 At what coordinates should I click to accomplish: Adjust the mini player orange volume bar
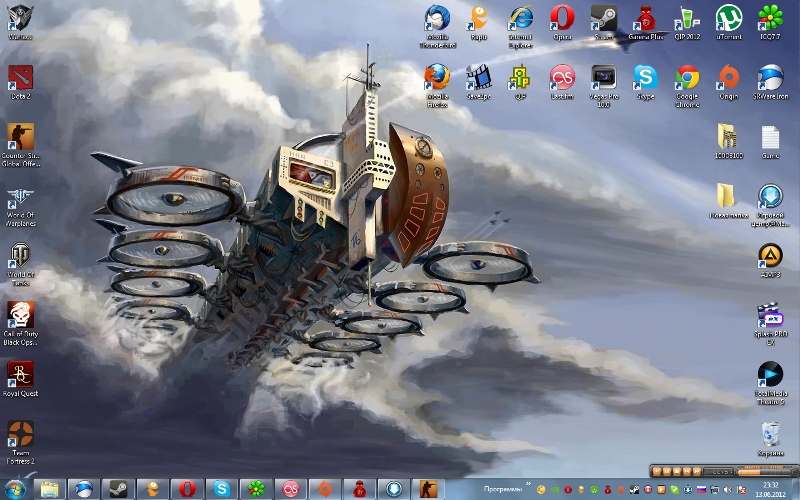[x=764, y=472]
